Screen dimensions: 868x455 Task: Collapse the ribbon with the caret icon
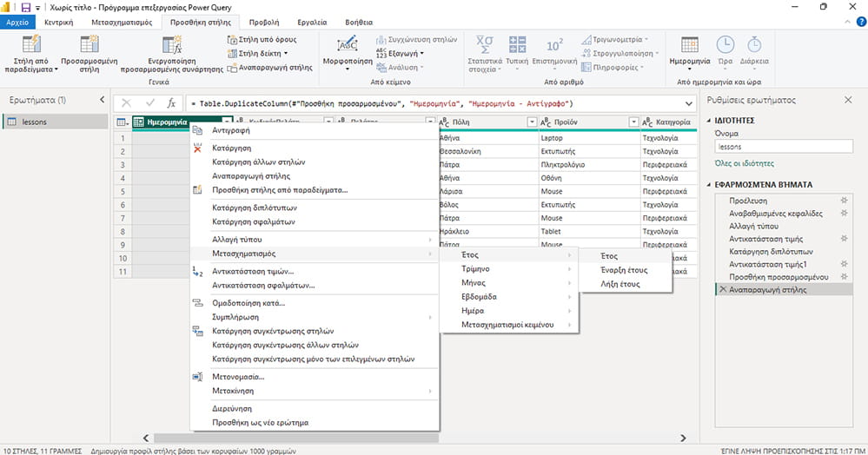click(847, 22)
